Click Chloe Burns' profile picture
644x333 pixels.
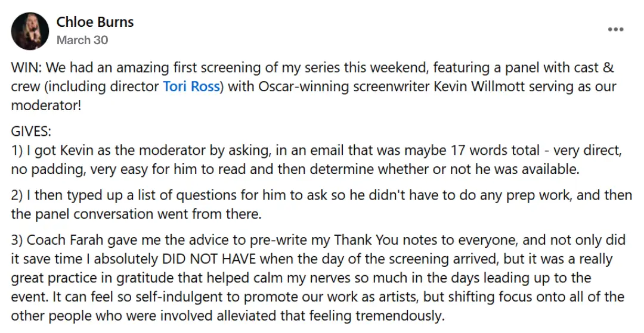[x=30, y=31]
